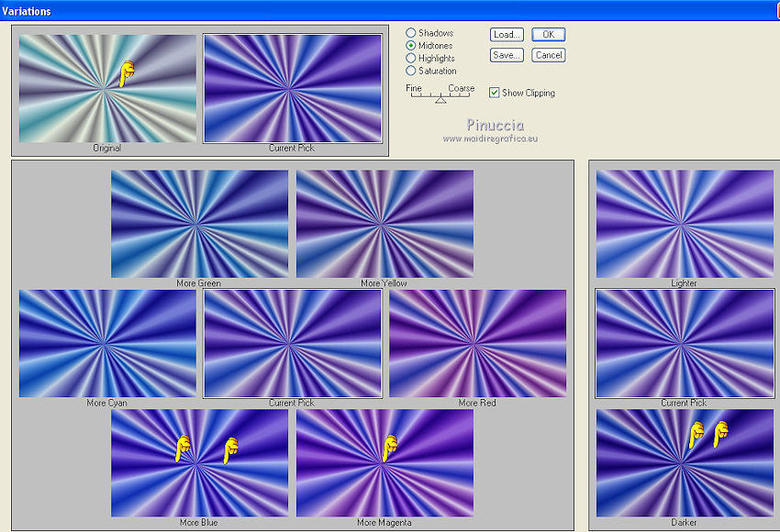Click the Original thumbnail
780x532 pixels.
(107, 88)
